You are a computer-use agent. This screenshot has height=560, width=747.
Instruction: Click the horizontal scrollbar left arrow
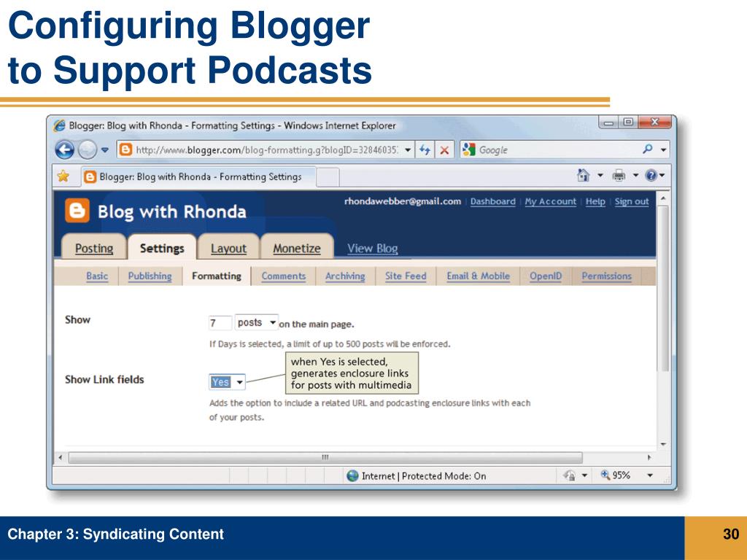tap(60, 458)
